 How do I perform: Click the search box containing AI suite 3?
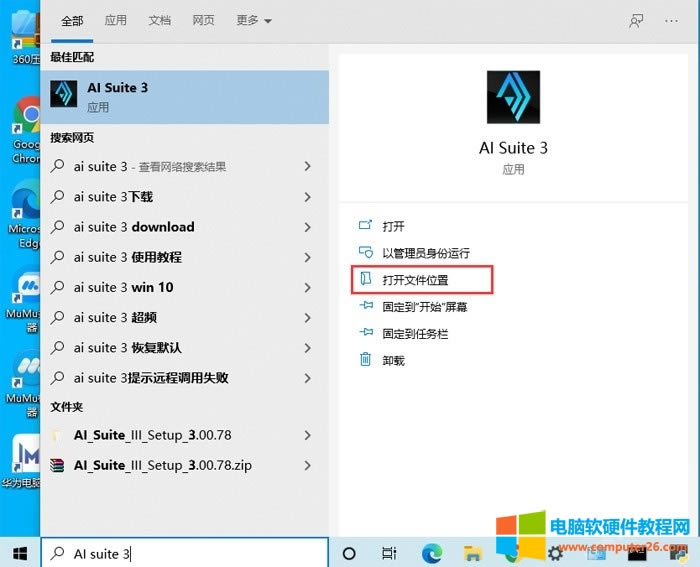coord(185,554)
